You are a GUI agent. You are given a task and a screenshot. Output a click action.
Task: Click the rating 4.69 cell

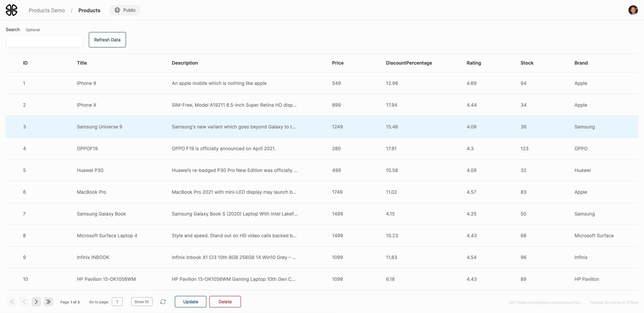coord(471,83)
